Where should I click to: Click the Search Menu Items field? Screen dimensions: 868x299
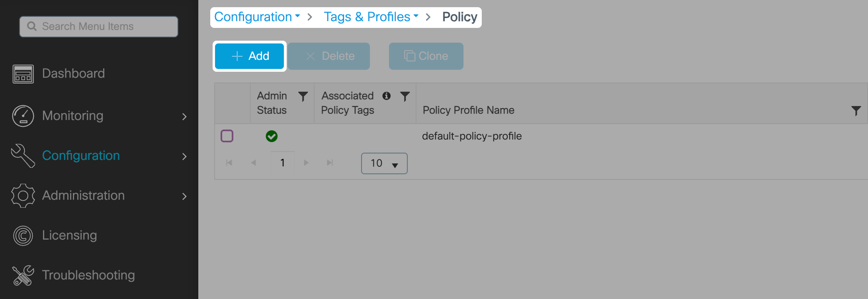(99, 27)
